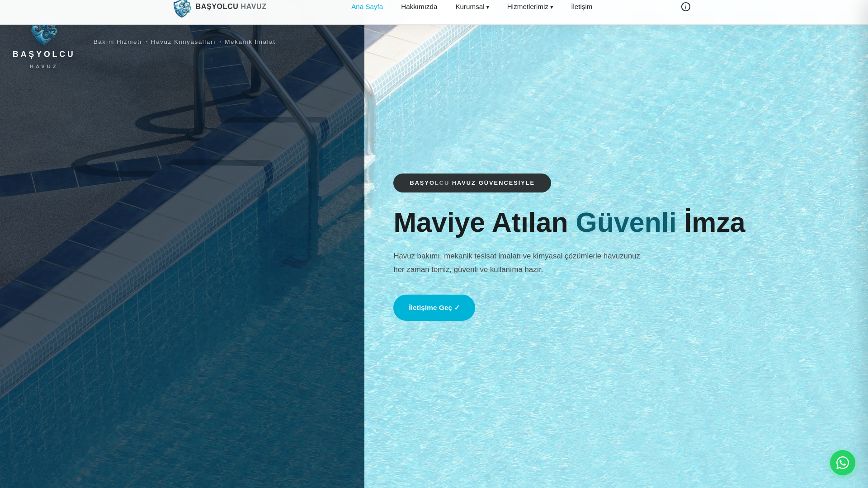This screenshot has width=868, height=488.
Task: Click the large Başyolcu wave logo on hero
Action: [44, 35]
